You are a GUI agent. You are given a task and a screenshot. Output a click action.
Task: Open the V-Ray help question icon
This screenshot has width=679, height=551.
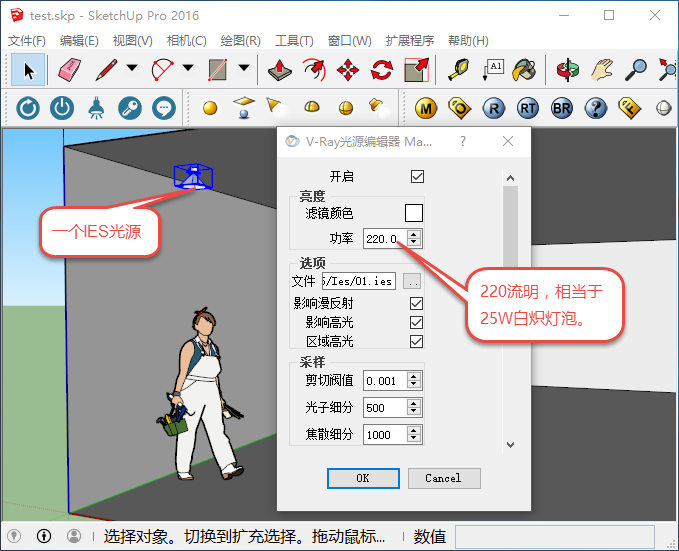596,108
